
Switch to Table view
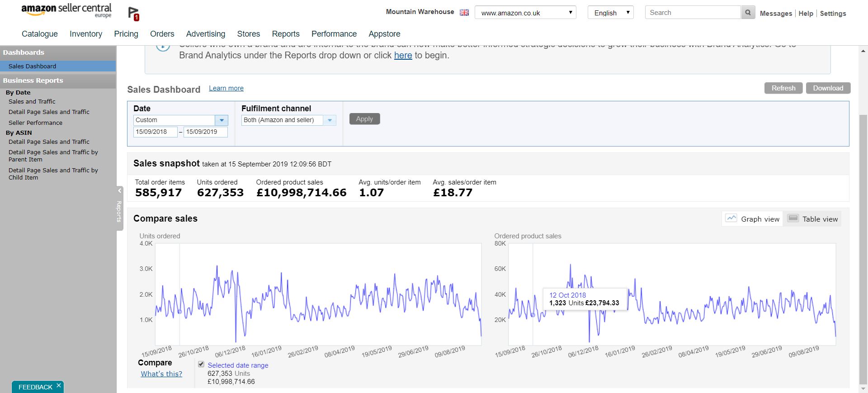[813, 219]
